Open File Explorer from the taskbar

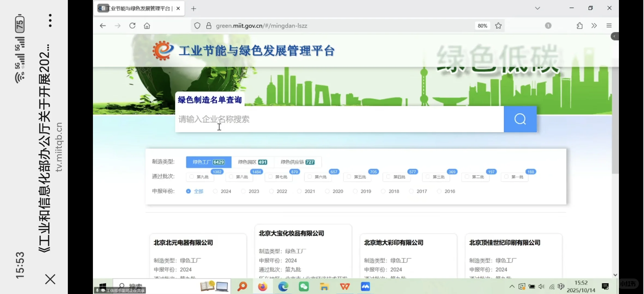(x=324, y=286)
